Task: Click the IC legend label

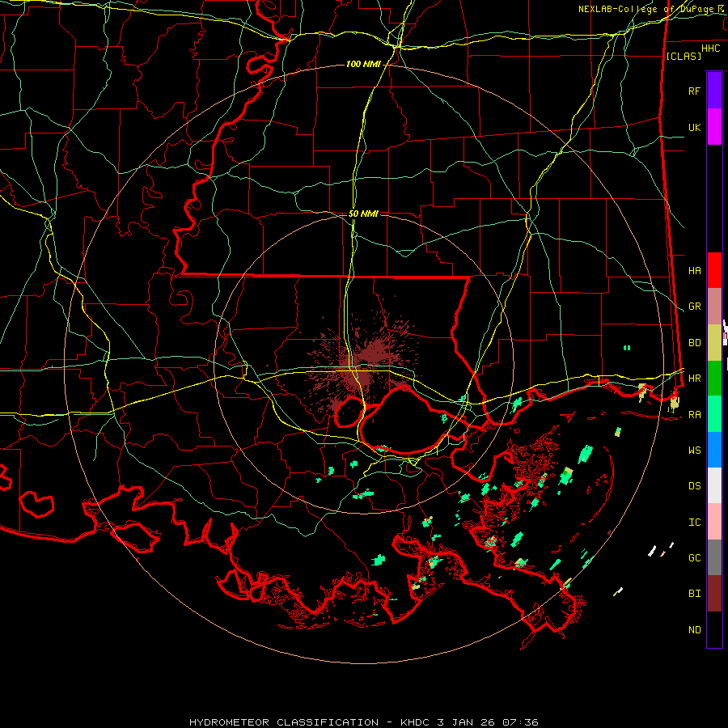Action: tap(694, 523)
